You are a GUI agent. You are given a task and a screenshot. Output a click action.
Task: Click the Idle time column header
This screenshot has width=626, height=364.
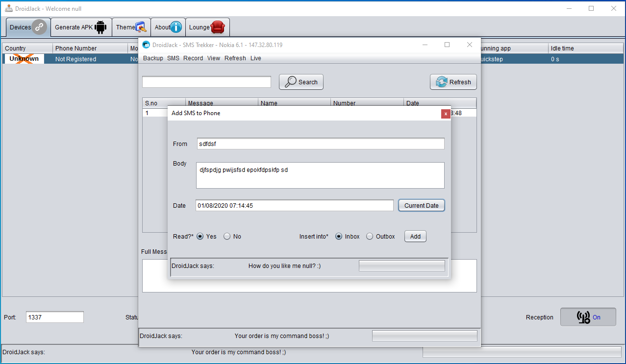[x=586, y=48]
